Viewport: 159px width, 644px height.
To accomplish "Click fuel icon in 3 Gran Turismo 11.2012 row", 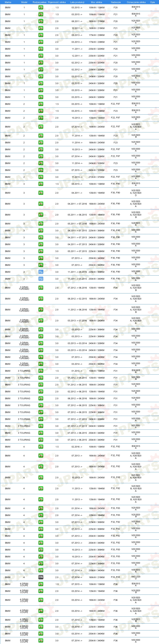I will pyautogui.click(x=41, y=309).
